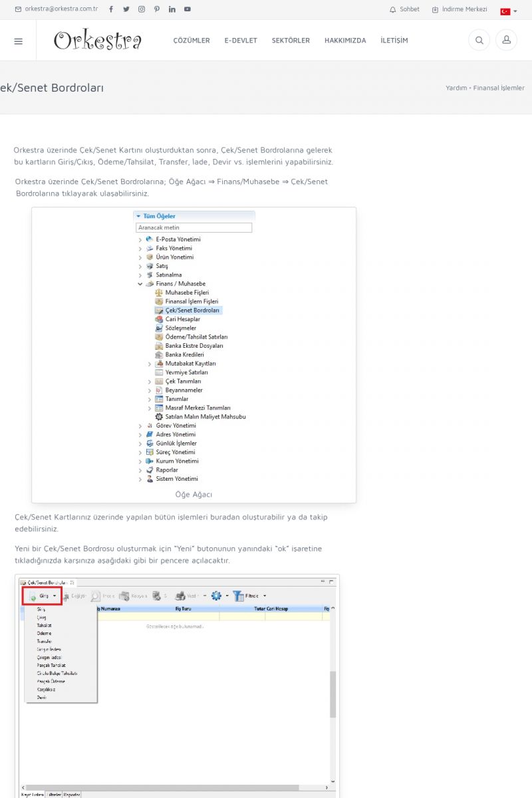The height and width of the screenshot is (798, 532).
Task: Click the Facebook icon in top bar
Action: coord(111,9)
